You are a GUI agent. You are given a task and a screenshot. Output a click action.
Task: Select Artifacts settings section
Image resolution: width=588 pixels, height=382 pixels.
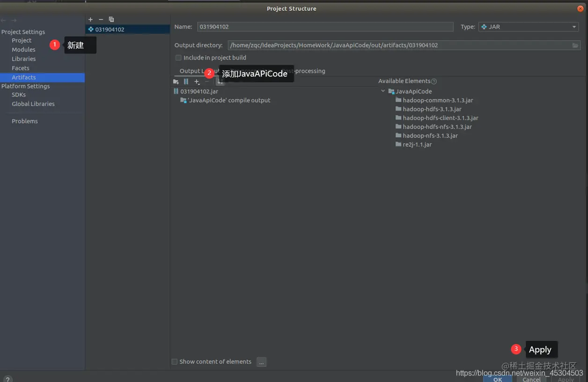point(42,77)
